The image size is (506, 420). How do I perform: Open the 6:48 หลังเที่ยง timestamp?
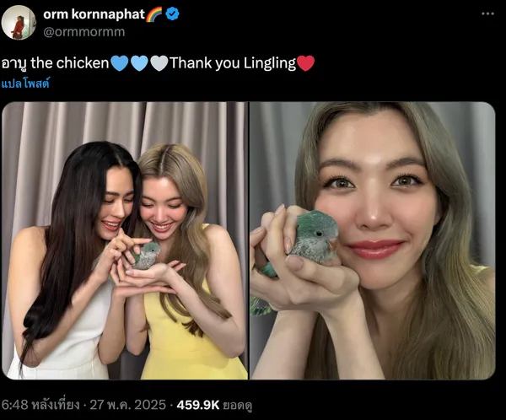click(40, 405)
